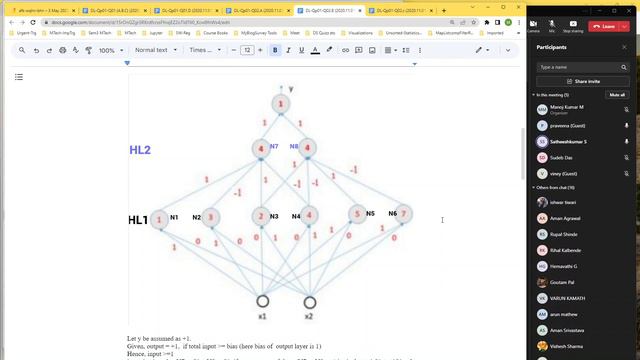
Task: Switch to the first yellow browser tab
Action: point(42,11)
